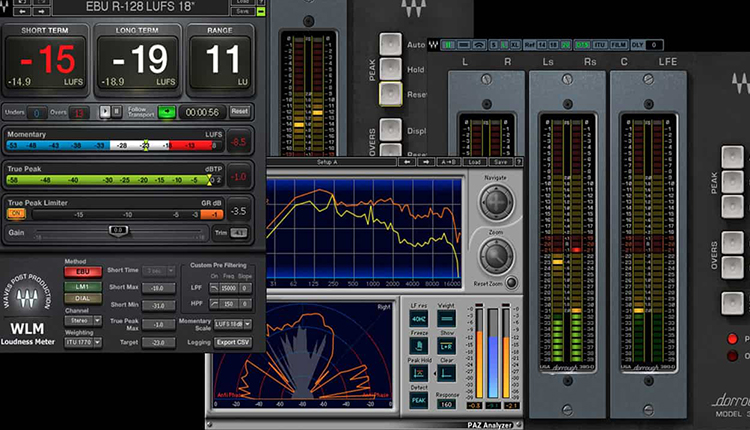The height and width of the screenshot is (430, 750).
Task: Choose L meter size
Action: [504, 45]
